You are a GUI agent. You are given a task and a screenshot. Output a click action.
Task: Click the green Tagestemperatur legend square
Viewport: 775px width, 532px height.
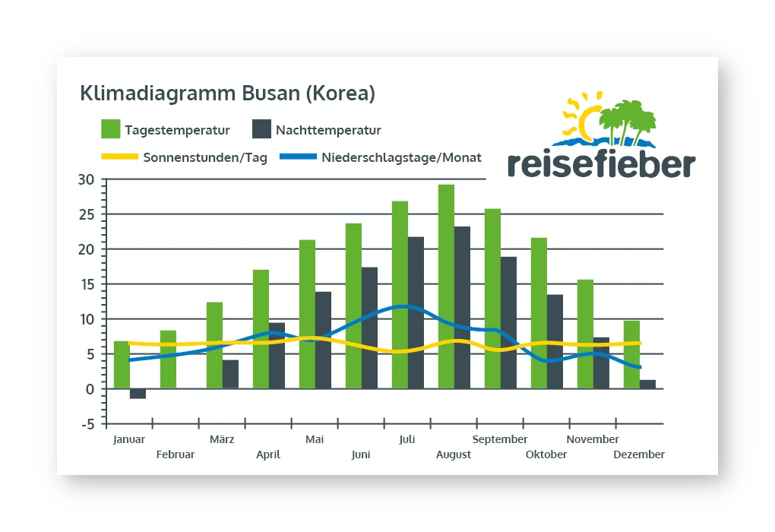pos(111,129)
